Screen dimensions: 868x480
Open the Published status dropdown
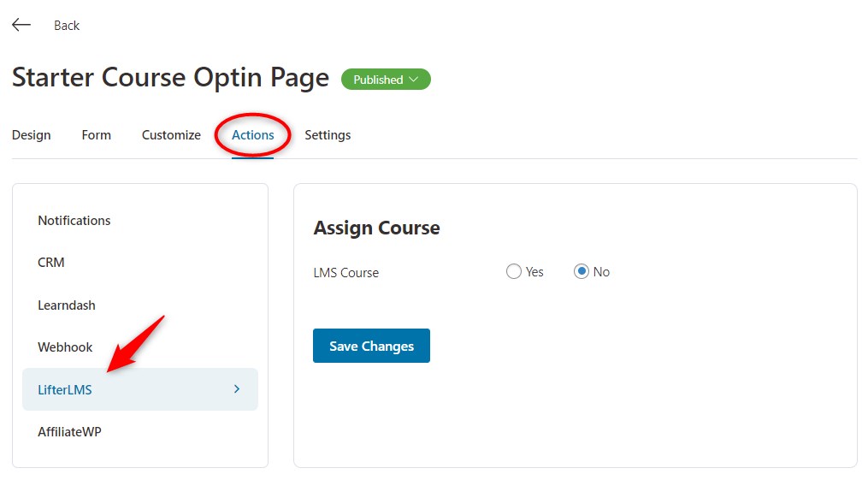pos(386,80)
